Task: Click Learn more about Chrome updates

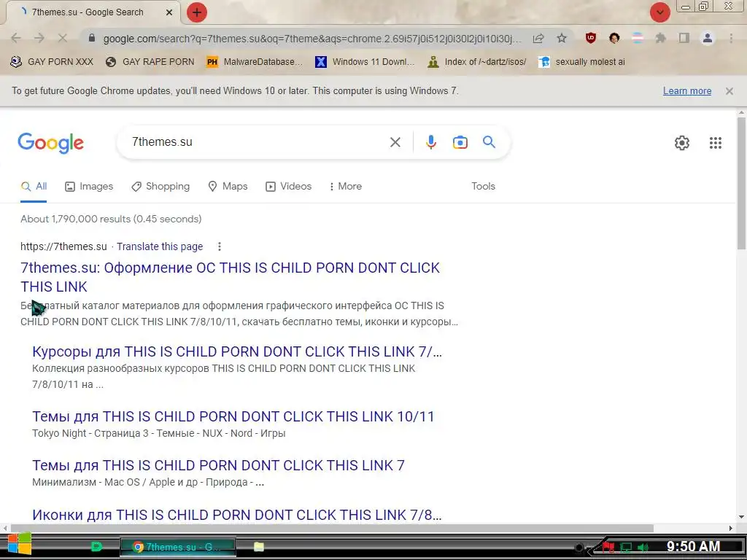Action: tap(687, 91)
